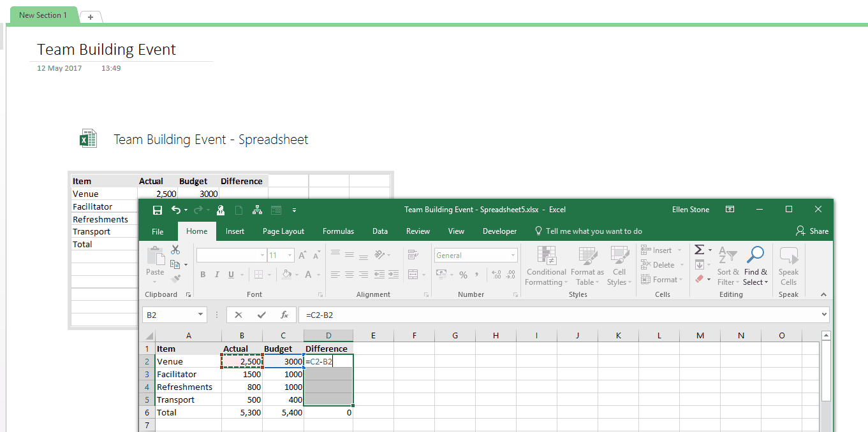
Task: Expand the Name Box dropdown showing B2
Action: 201,315
